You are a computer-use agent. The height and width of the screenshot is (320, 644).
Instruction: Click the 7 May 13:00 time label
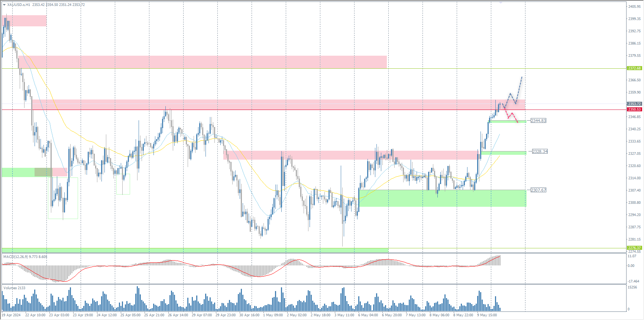[x=416, y=315]
